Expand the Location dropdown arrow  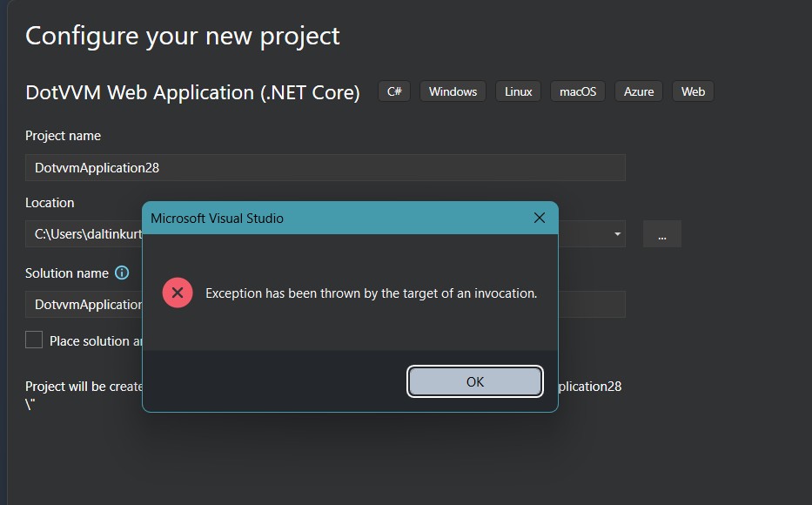click(x=617, y=234)
